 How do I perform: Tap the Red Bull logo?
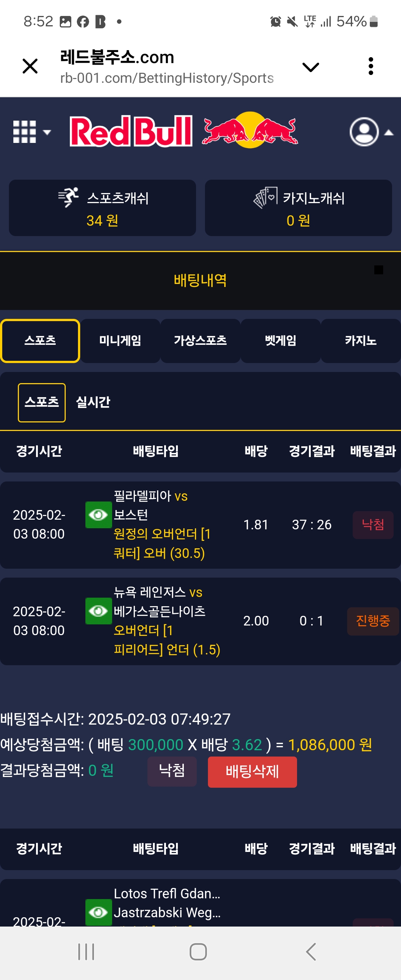click(x=183, y=131)
